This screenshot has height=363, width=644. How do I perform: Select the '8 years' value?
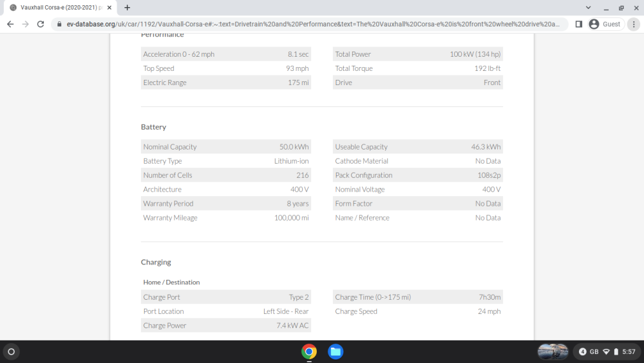298,204
